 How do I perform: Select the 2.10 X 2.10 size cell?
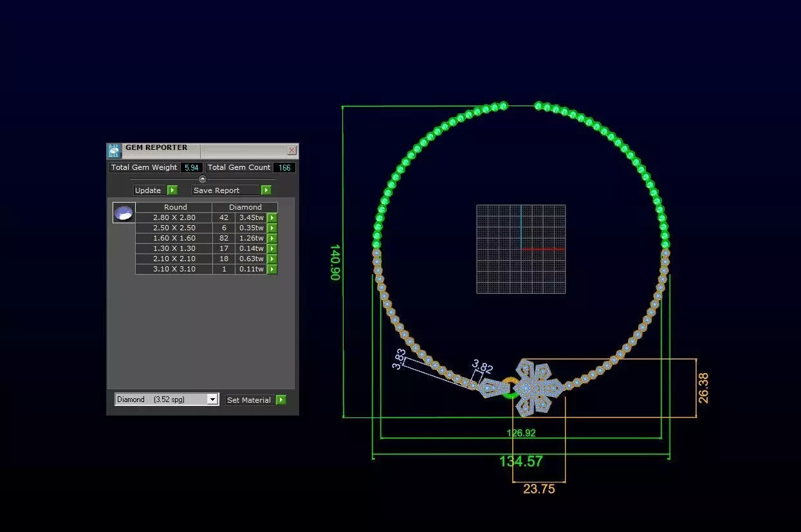174,259
